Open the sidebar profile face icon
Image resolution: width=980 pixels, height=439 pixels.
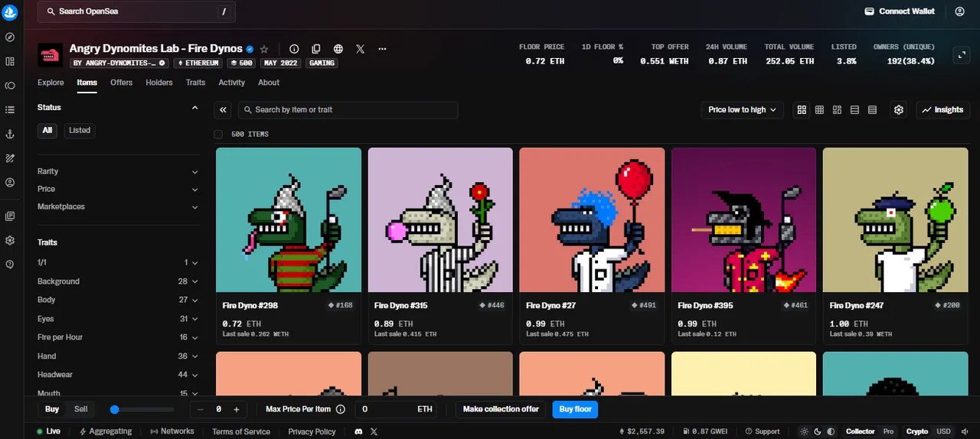point(10,183)
